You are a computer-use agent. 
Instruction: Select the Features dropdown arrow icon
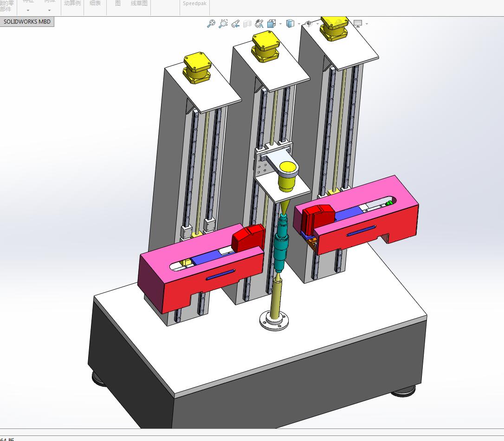(x=28, y=10)
